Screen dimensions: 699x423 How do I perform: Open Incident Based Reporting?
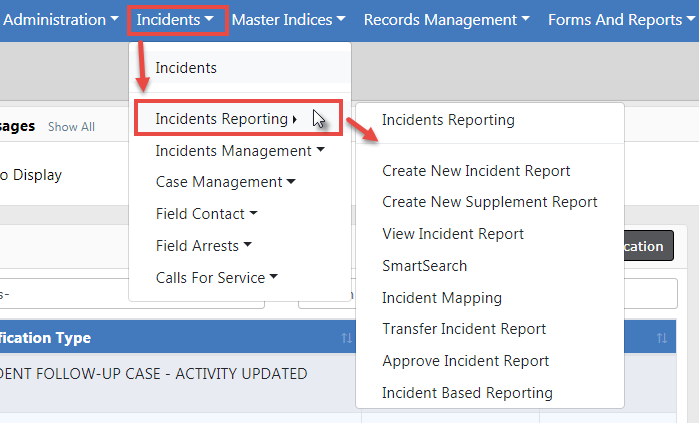pos(467,393)
